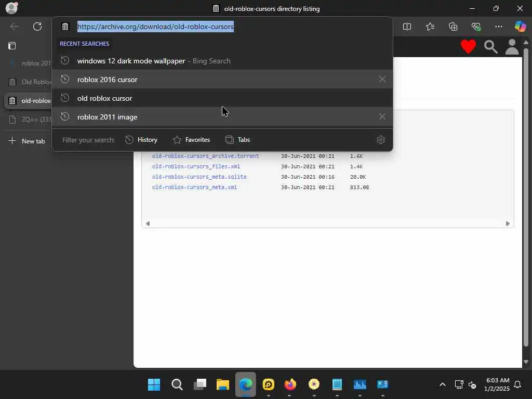Click the page vertical scrollbar thumb
The image size is (532, 399).
pyautogui.click(x=526, y=197)
